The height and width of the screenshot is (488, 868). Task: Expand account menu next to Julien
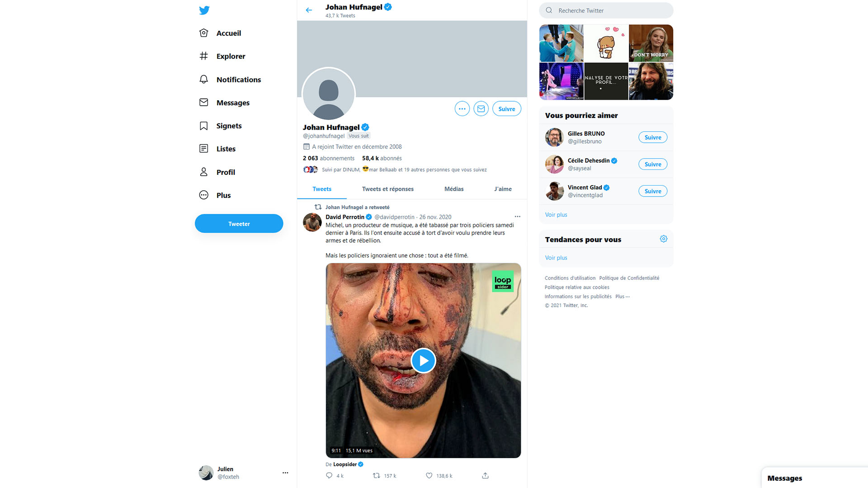tap(285, 473)
